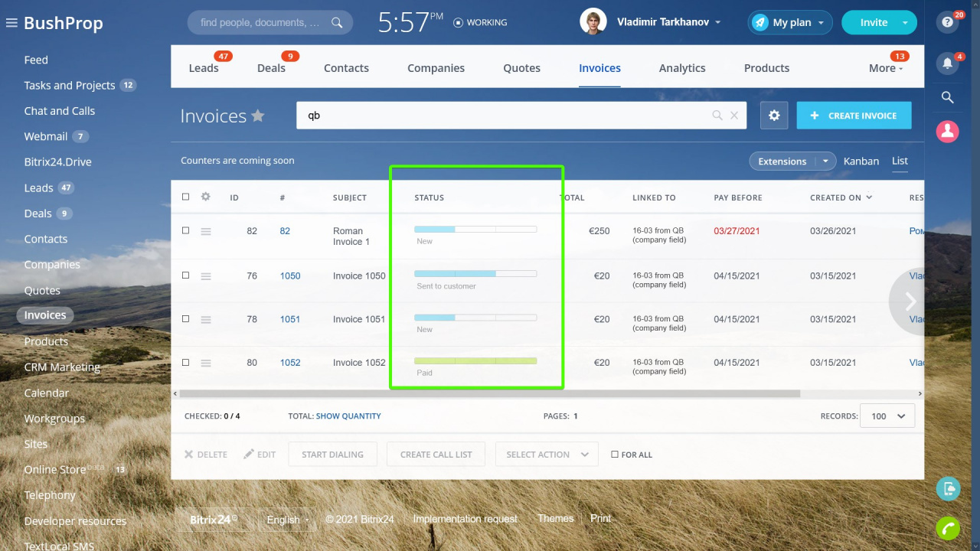Click the Show Quantity link
980x551 pixels.
[x=348, y=416]
